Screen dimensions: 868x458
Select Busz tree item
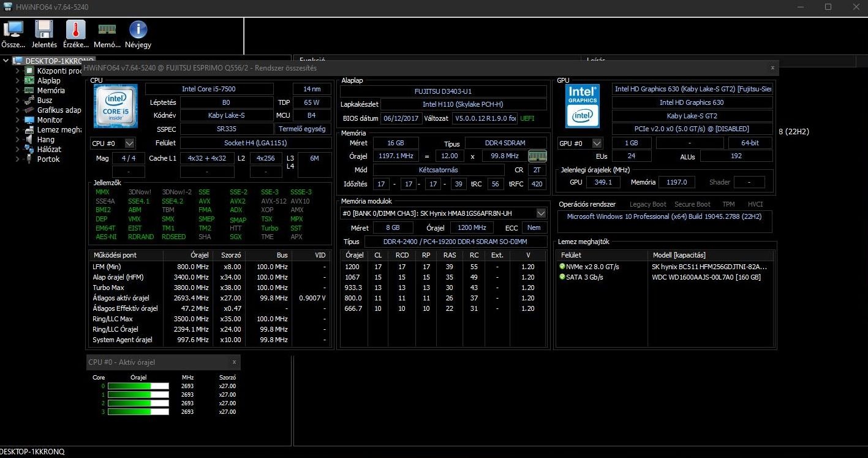pos(45,100)
